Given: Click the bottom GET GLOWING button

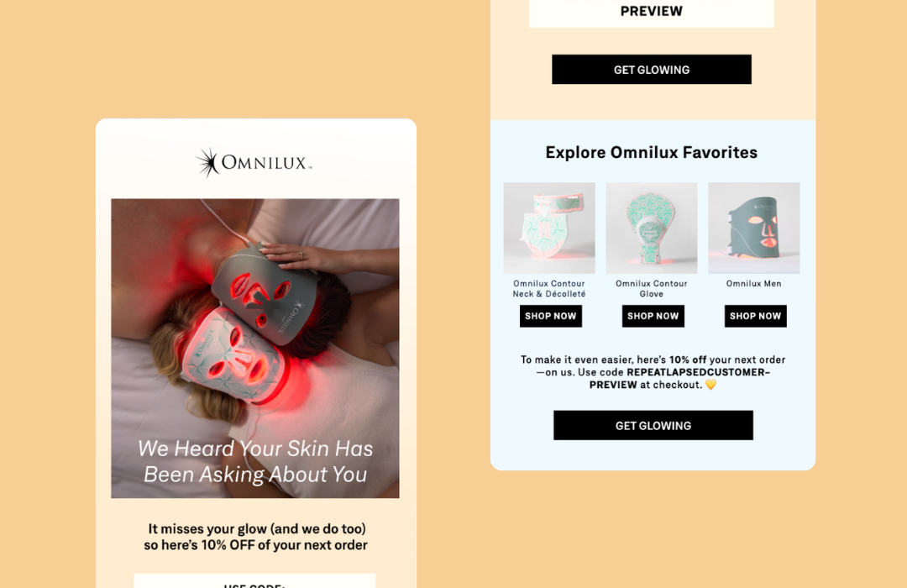Looking at the screenshot, I should pos(653,425).
